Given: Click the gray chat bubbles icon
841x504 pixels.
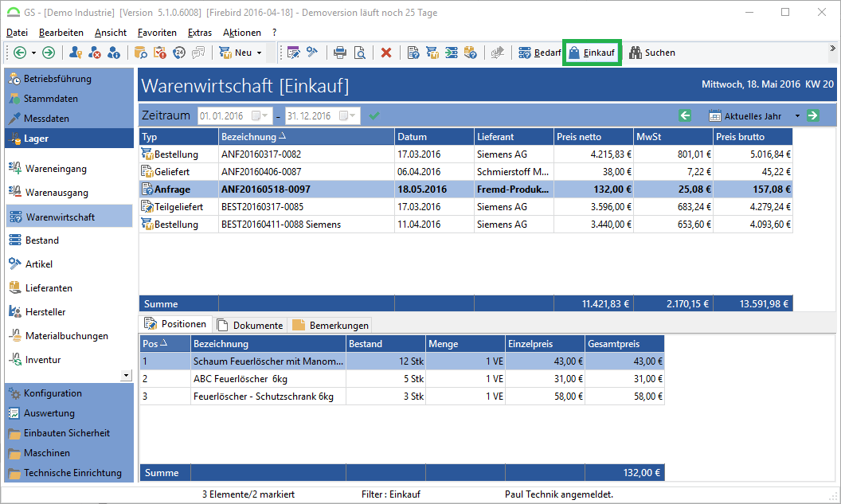Looking at the screenshot, I should pyautogui.click(x=198, y=53).
